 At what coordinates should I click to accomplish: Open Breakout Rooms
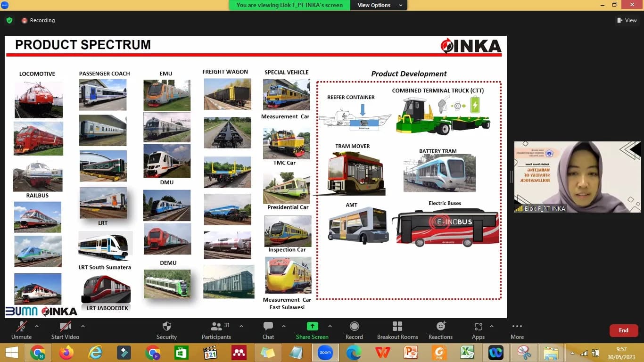(x=397, y=330)
